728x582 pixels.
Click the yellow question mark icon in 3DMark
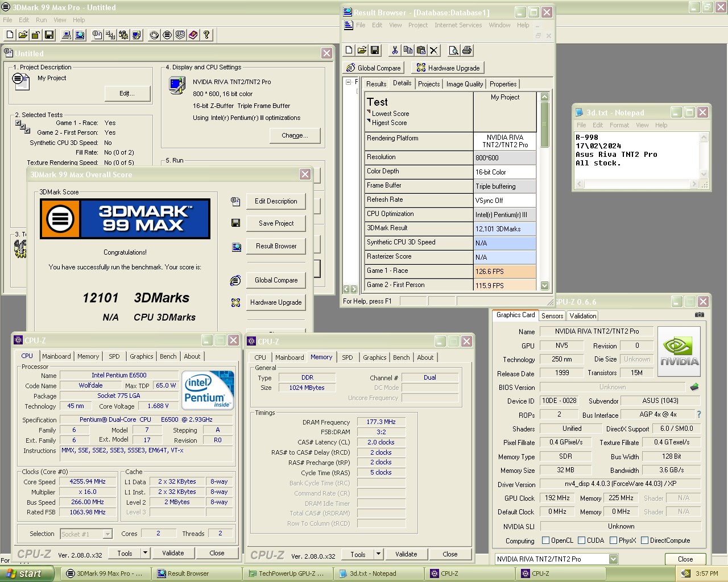pyautogui.click(x=206, y=35)
